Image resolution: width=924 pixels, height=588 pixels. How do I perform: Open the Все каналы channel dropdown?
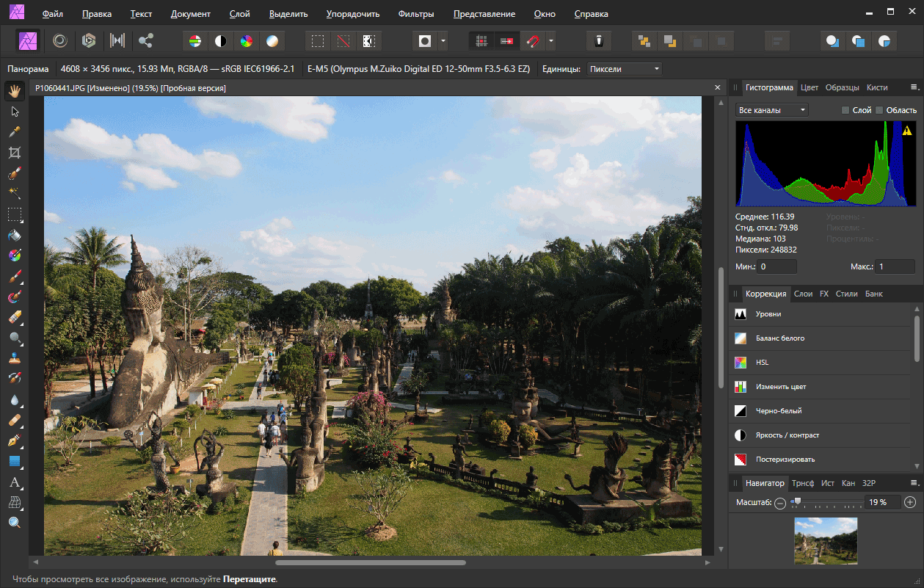772,110
